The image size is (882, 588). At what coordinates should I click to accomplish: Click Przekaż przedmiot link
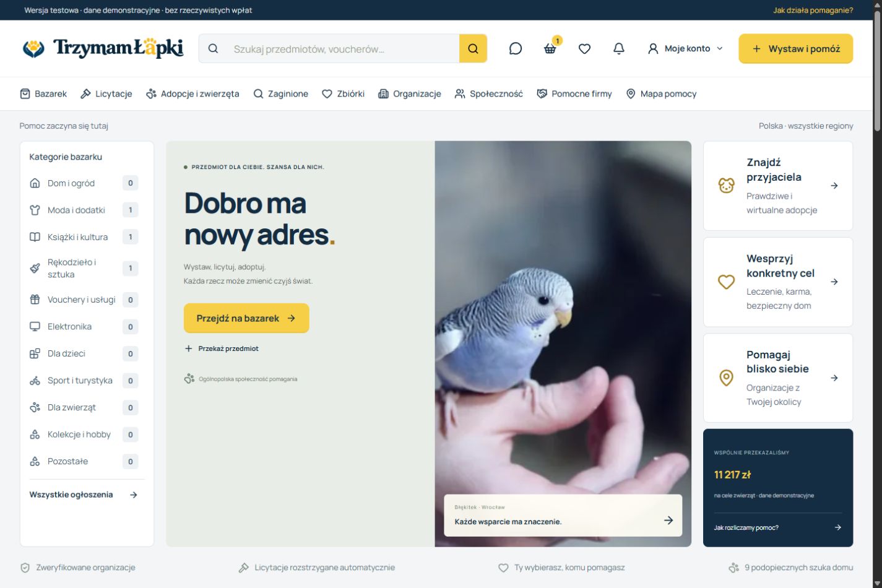[x=222, y=348]
